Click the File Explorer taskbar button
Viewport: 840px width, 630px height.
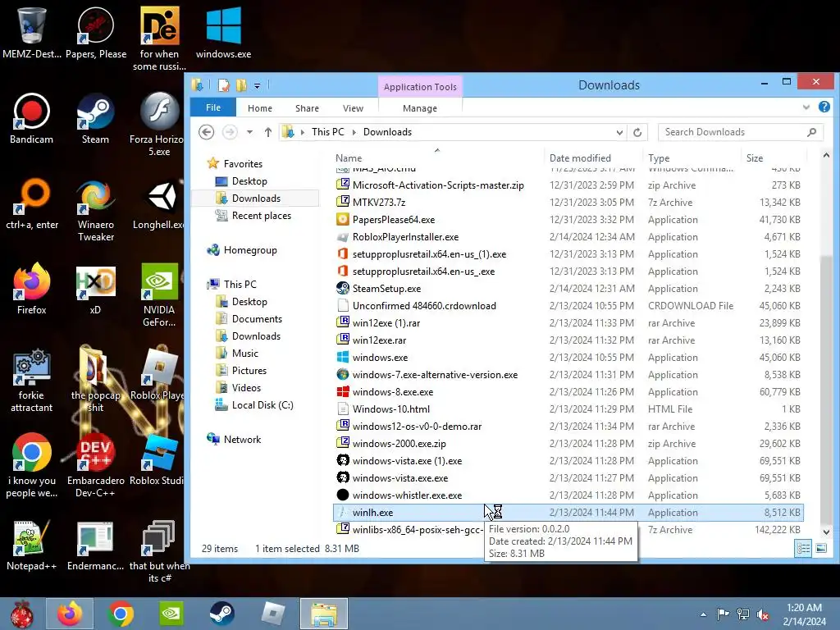(x=323, y=614)
